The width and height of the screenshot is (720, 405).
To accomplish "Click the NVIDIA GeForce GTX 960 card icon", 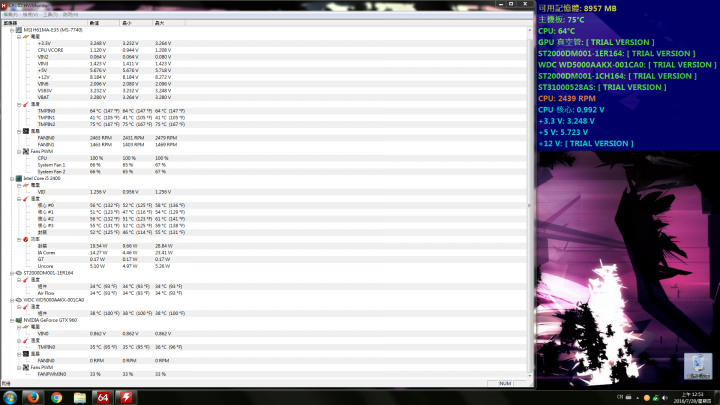I will [19, 320].
